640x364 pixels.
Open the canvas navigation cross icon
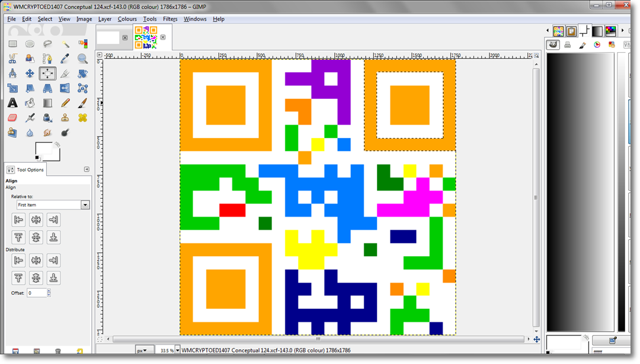pos(537,339)
